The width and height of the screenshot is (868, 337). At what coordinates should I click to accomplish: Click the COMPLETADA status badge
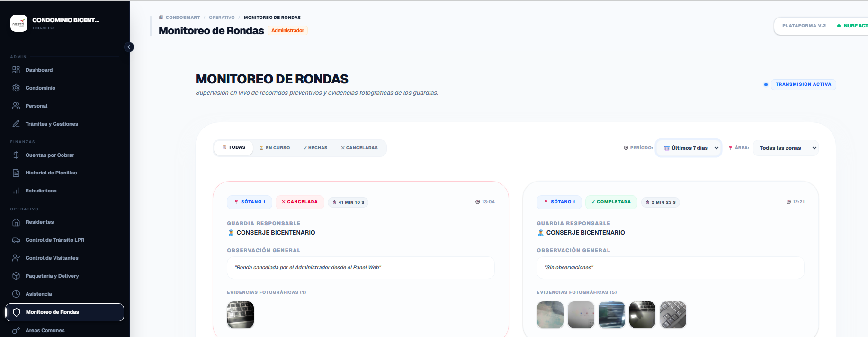[x=611, y=202]
